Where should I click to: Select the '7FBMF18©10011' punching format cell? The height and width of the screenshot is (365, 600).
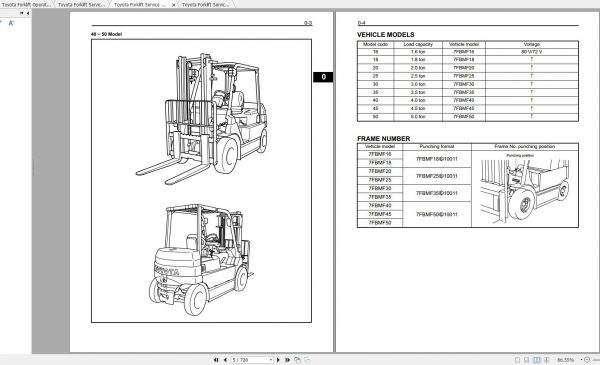click(437, 159)
